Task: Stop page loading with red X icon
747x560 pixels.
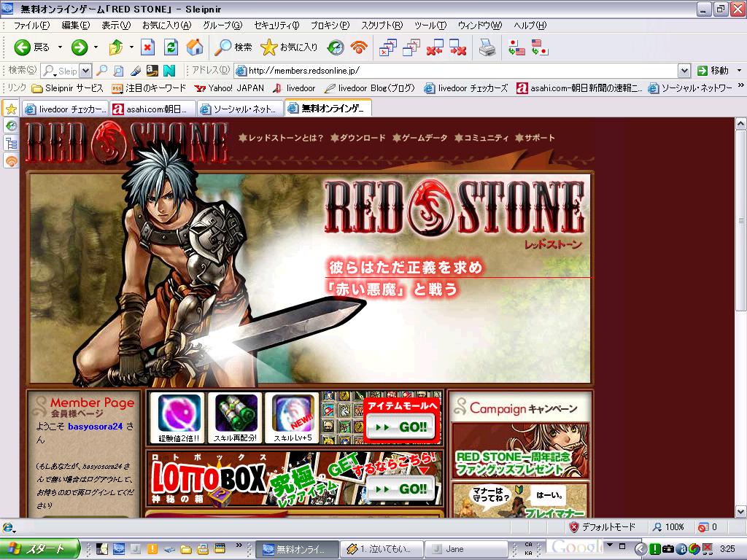Action: (x=147, y=47)
